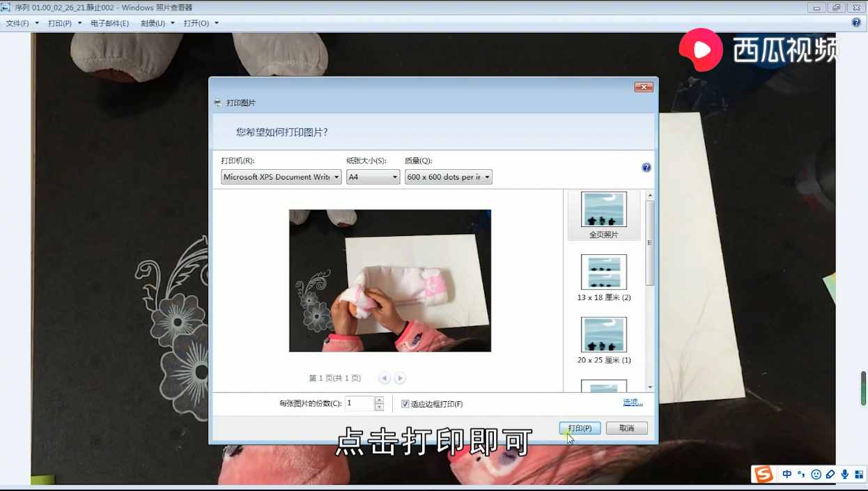This screenshot has height=491, width=868.
Task: Open the 电子邮件(E) menu item
Action: pyautogui.click(x=109, y=23)
